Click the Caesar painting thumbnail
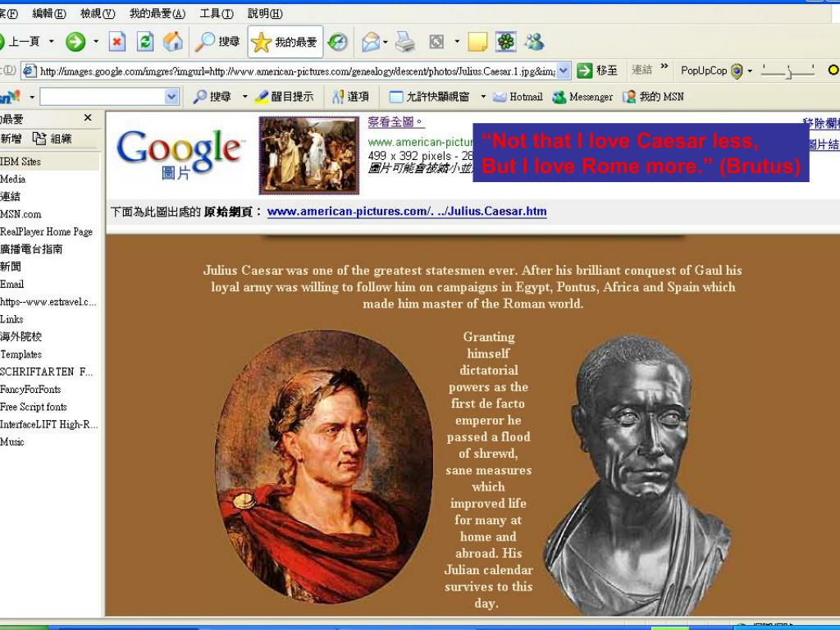Viewport: 840px width, 630px height. point(309,155)
